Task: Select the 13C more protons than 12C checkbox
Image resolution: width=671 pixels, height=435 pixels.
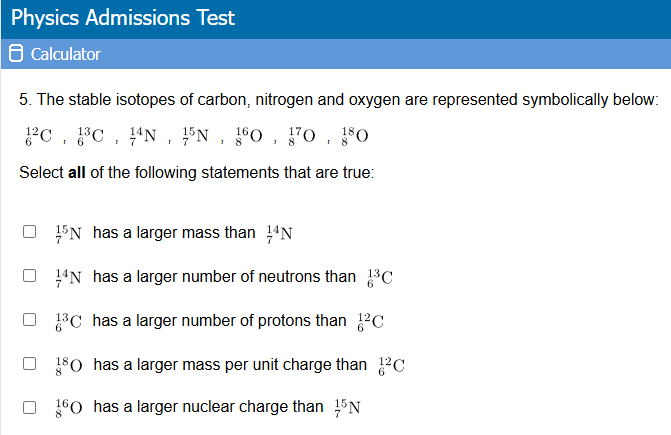Action: point(30,320)
